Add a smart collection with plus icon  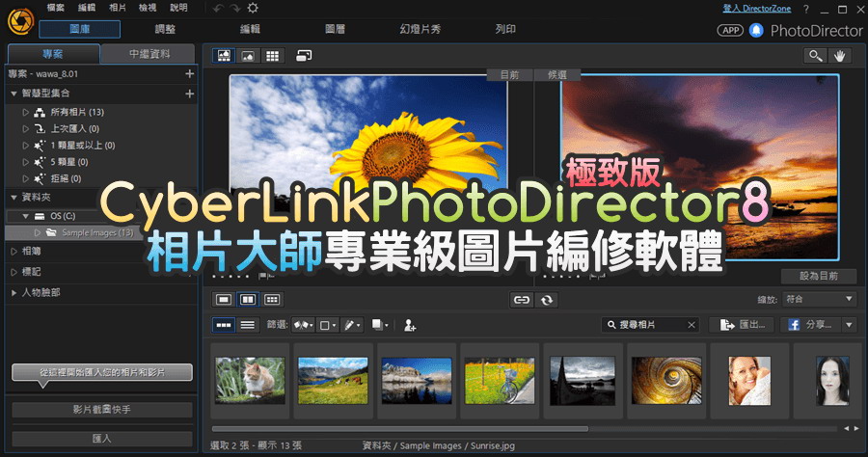(189, 94)
